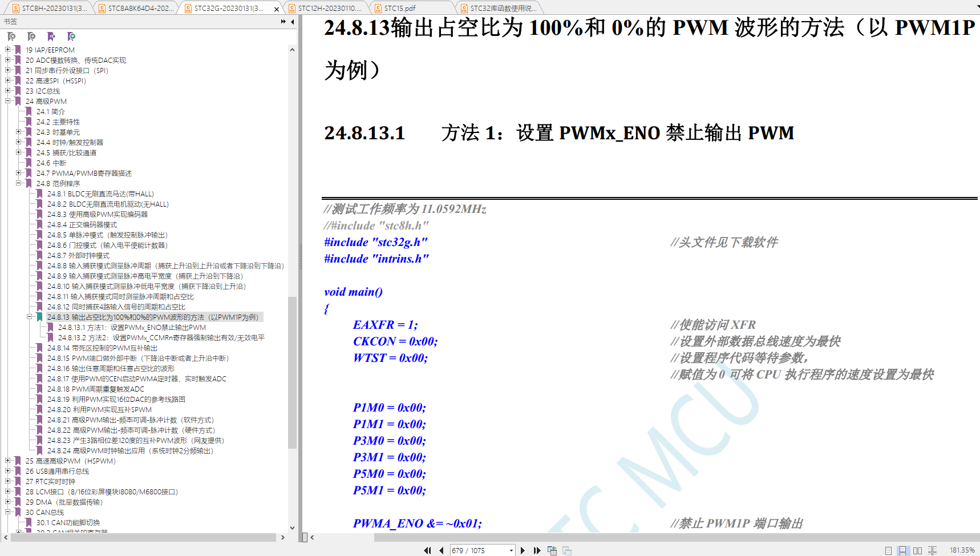Expand the 19 IAP/EEPROM bookmark
The width and height of the screenshot is (980, 556).
[x=8, y=50]
